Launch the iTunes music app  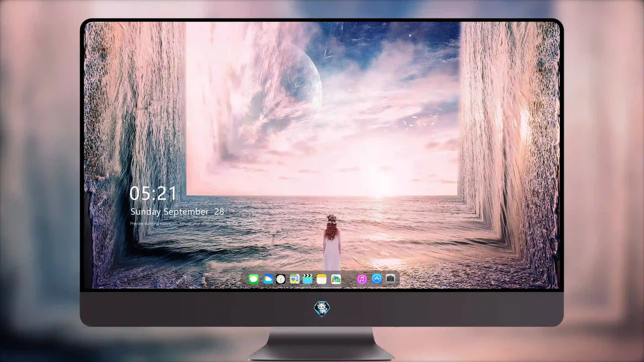point(362,279)
